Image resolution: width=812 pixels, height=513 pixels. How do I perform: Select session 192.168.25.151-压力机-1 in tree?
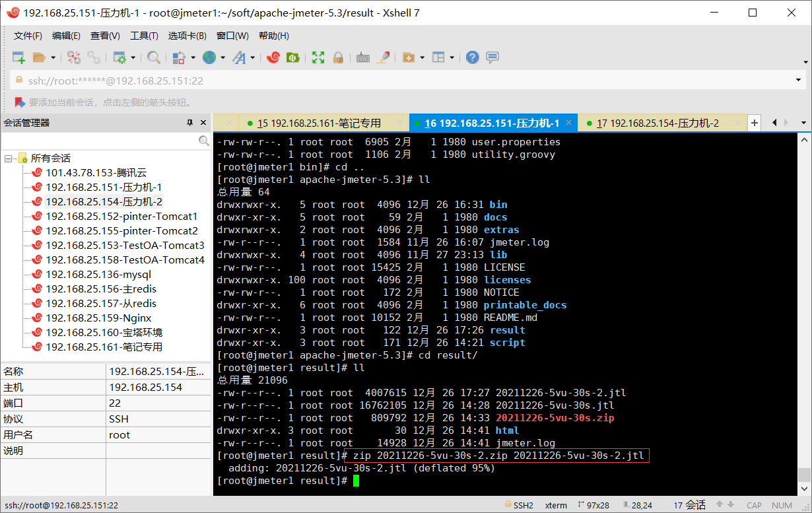(x=104, y=188)
